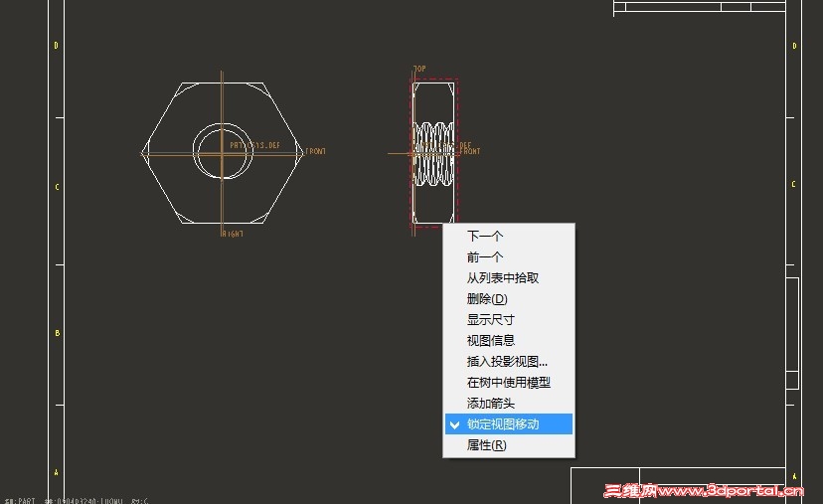Select 显示尺寸 menu entry
Screen dimensions: 823x504
coord(509,319)
